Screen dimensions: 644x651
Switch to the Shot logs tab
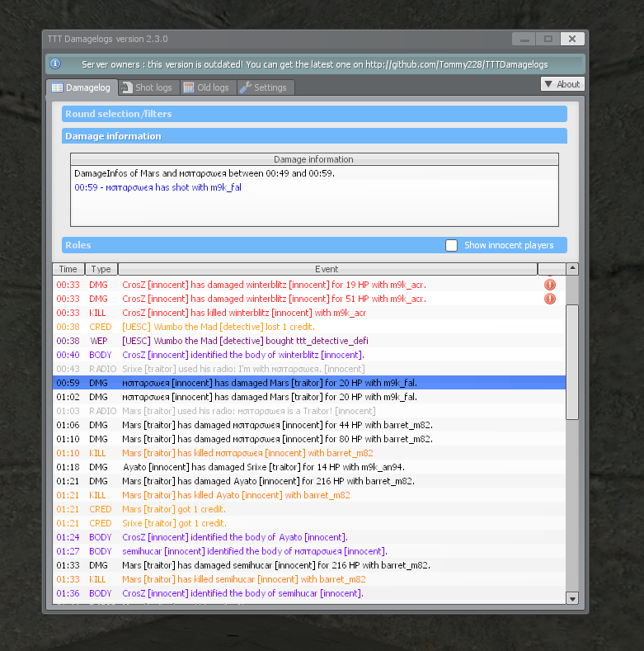(149, 87)
